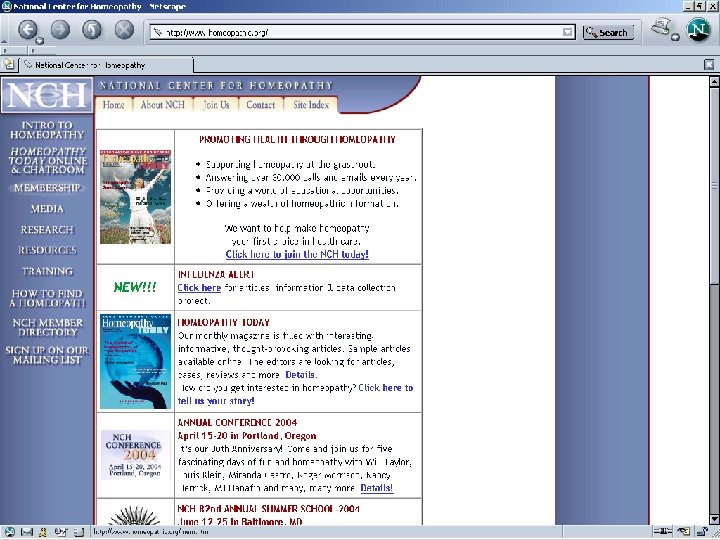Open the Print button dropdown arrow
Viewport: 720px width, 540px height.
coord(675,37)
